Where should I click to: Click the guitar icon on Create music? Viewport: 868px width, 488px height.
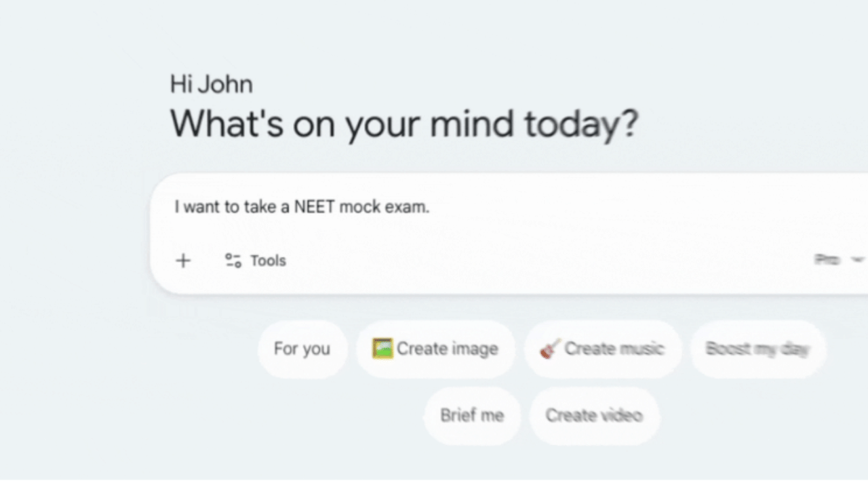pos(550,348)
